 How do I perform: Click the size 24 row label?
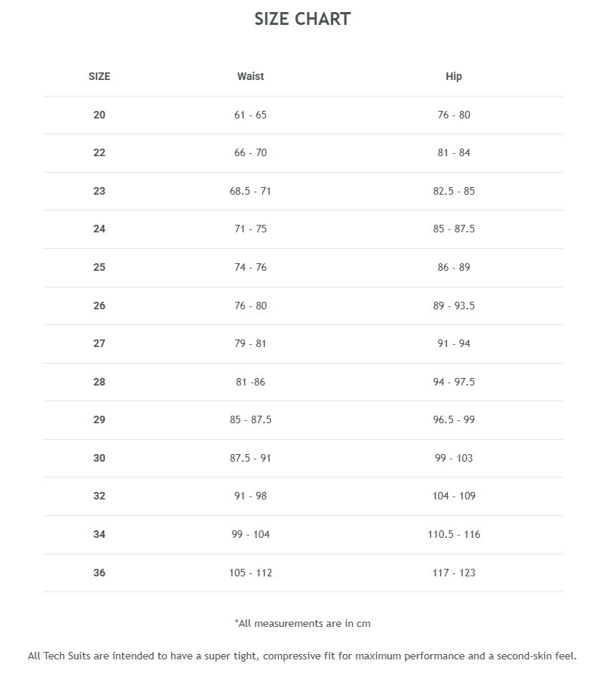click(100, 229)
